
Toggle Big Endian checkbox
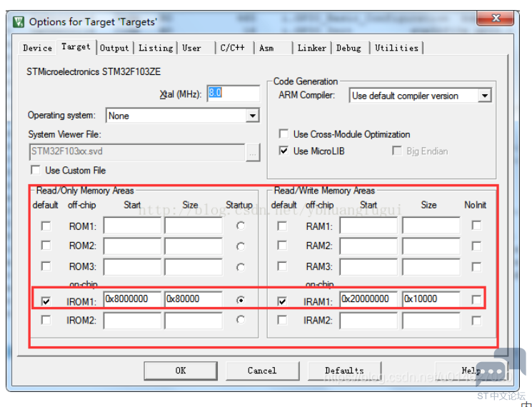click(x=396, y=151)
